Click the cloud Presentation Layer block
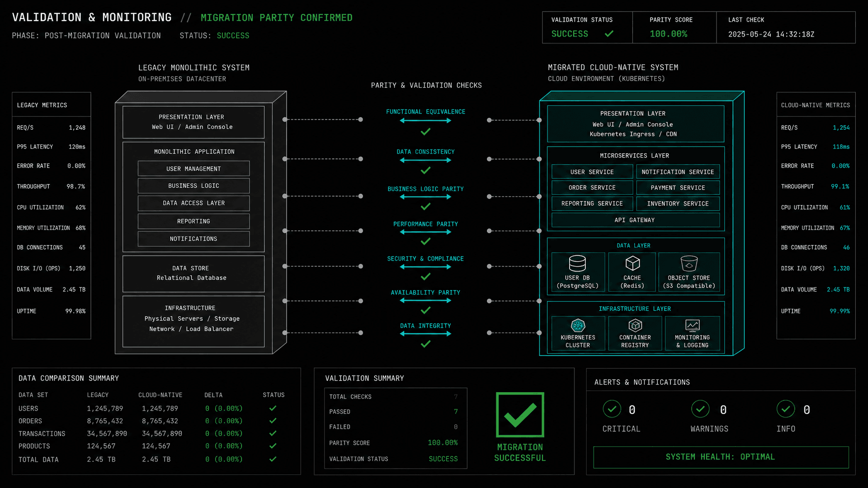 (x=635, y=124)
